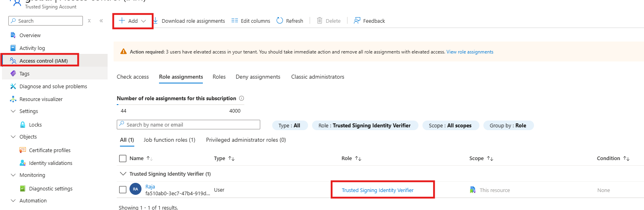This screenshot has width=644, height=210.
Task: Select the Job function roles (1) tab
Action: [x=169, y=140]
